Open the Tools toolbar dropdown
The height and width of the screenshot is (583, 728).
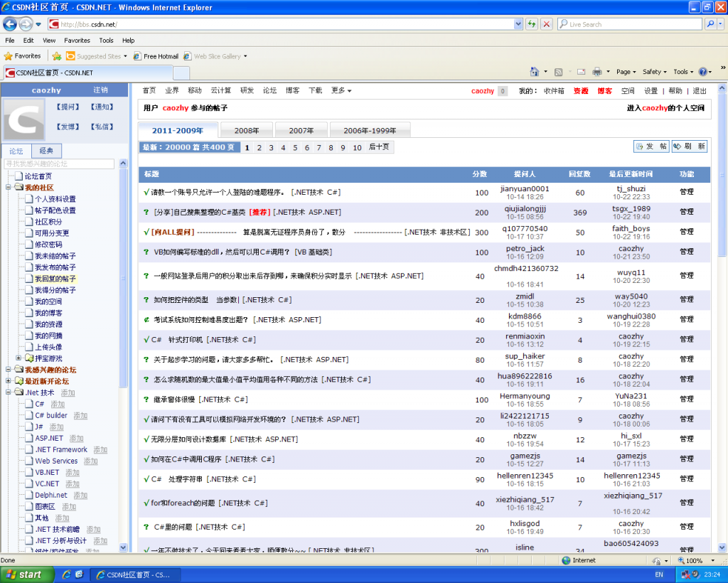(x=683, y=72)
